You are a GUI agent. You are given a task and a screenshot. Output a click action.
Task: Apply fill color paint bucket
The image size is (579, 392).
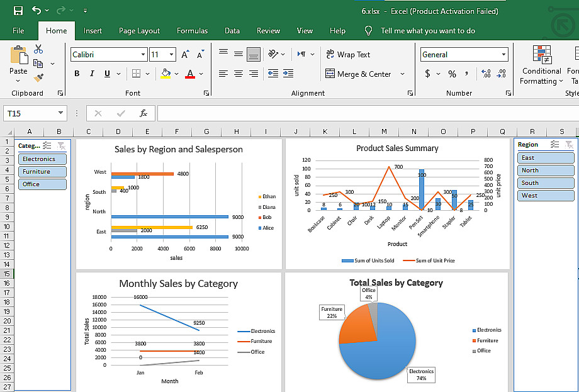[x=166, y=74]
